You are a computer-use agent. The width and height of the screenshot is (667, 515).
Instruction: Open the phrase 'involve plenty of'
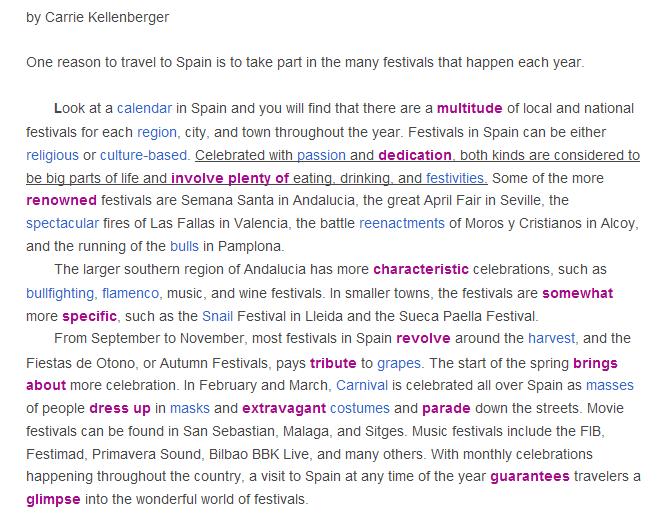(230, 178)
